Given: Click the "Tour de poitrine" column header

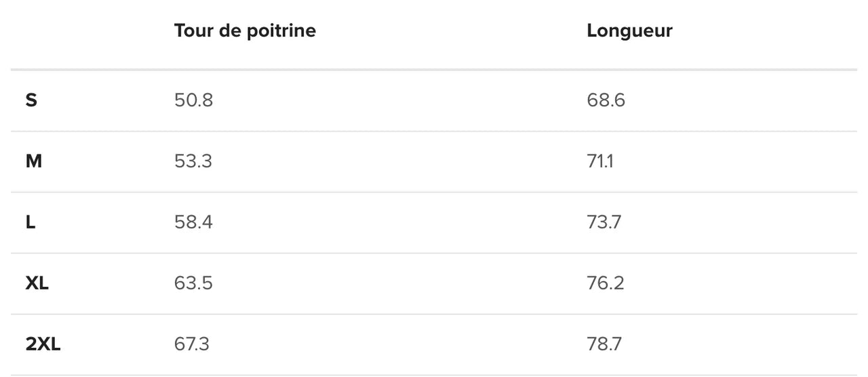Looking at the screenshot, I should (245, 31).
